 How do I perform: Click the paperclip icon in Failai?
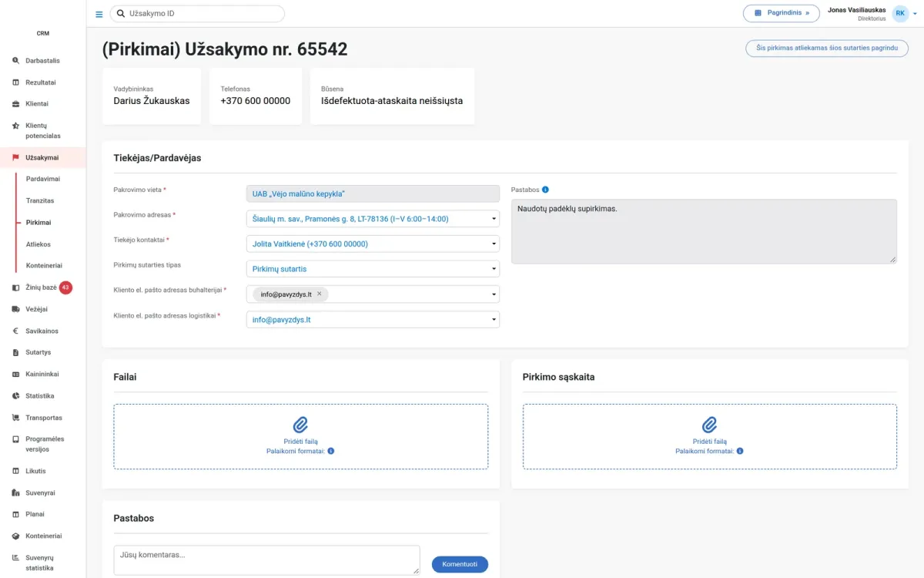[x=300, y=425]
